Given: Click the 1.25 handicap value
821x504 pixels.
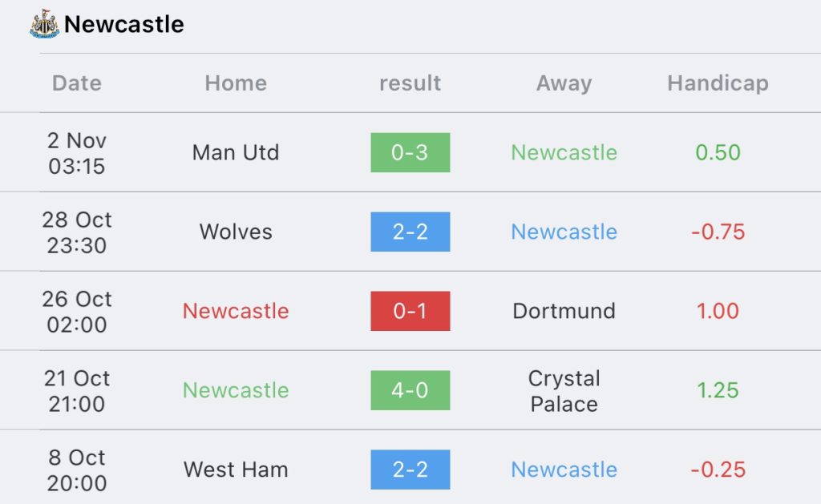Looking at the screenshot, I should click(718, 390).
